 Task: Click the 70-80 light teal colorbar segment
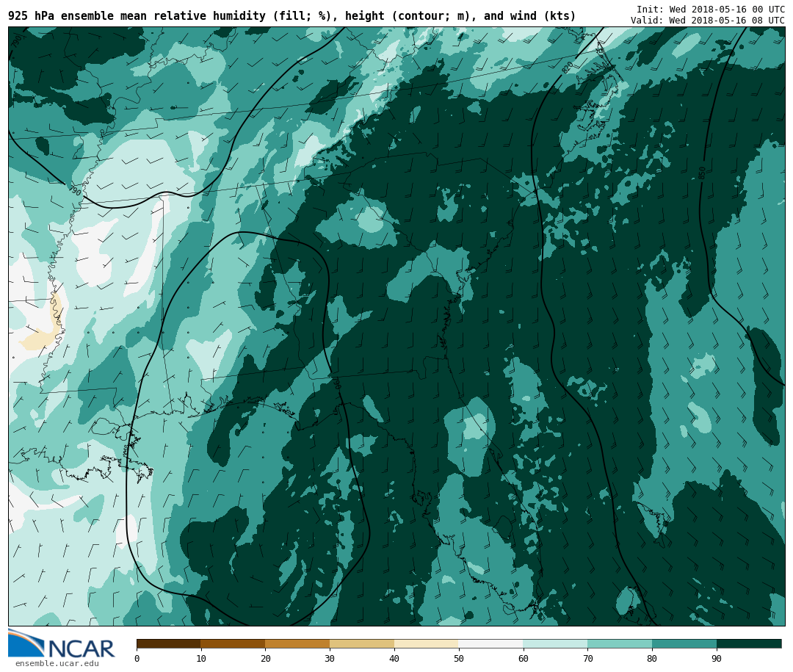pos(620,643)
